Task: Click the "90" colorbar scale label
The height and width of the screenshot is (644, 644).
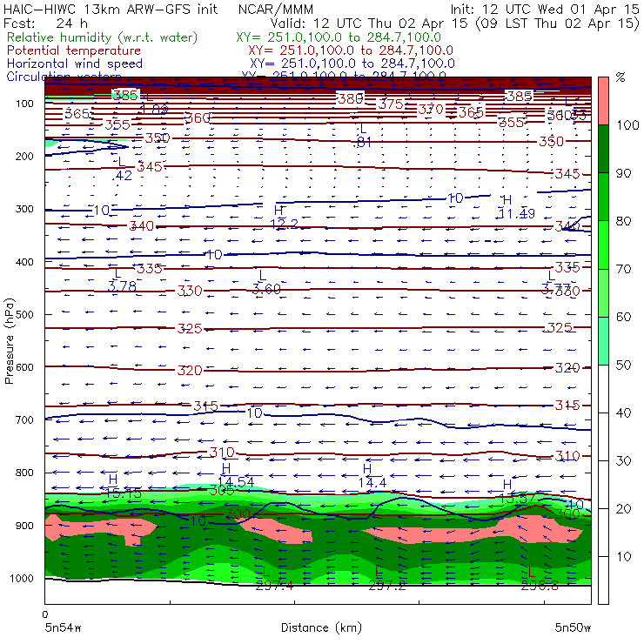Action: pos(623,173)
